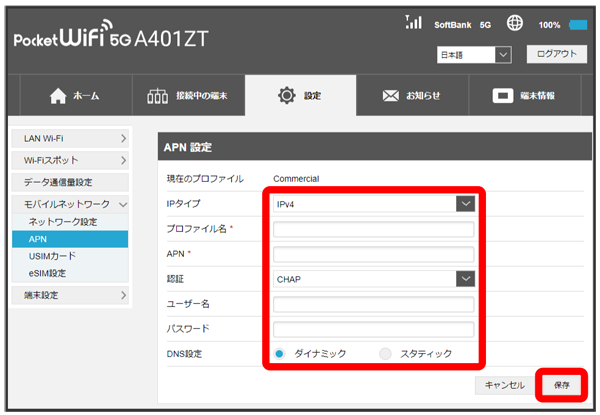Select the スタティック DNS radio button
600x415 pixels.
click(386, 353)
